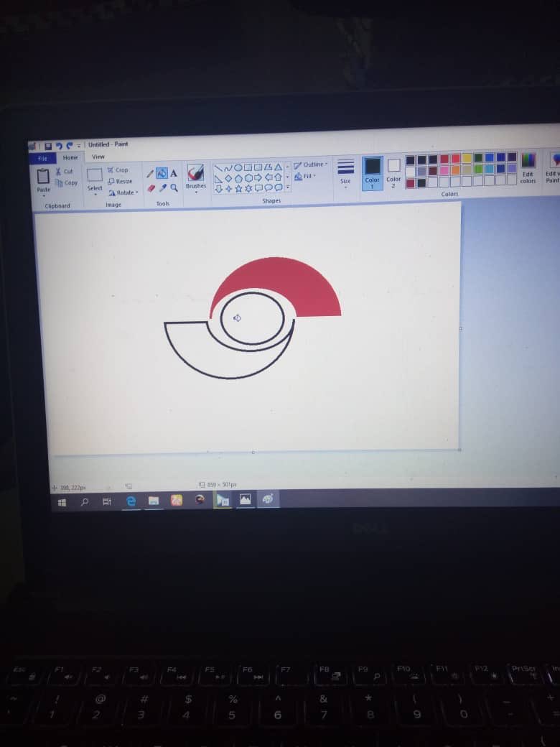Click the Cut button
Image resolution: width=560 pixels, height=747 pixels.
click(x=65, y=171)
